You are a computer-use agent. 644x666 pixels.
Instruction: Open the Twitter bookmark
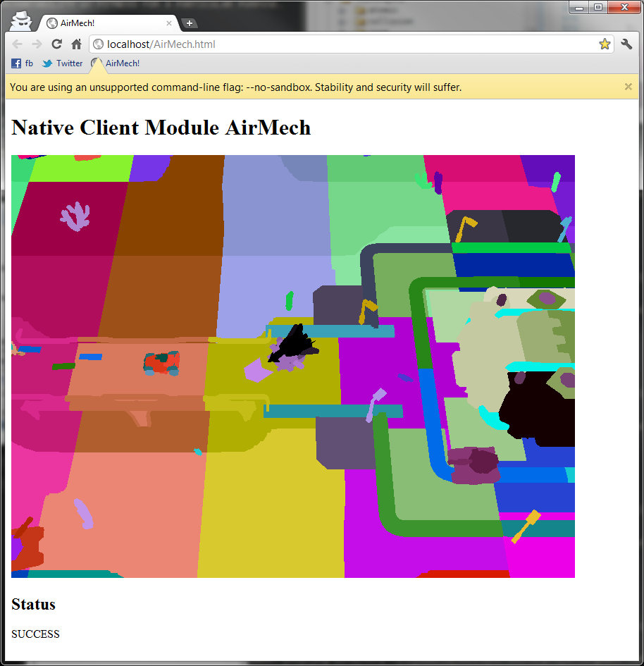pos(62,63)
